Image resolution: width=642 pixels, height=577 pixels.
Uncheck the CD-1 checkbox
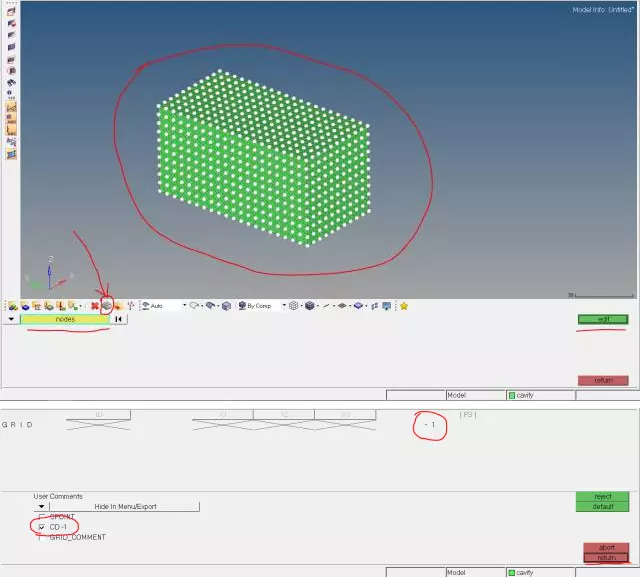pos(41,527)
